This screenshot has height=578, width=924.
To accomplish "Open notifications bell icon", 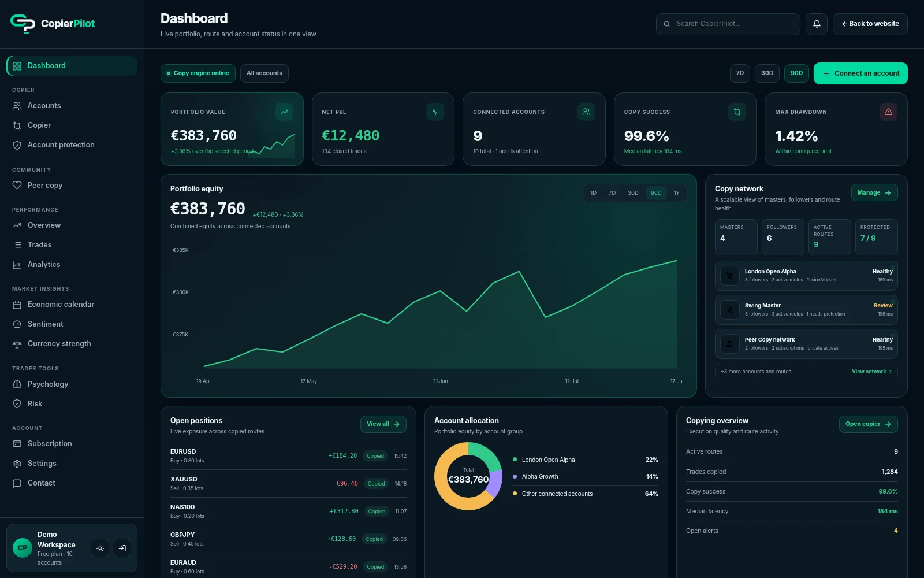I will click(817, 24).
